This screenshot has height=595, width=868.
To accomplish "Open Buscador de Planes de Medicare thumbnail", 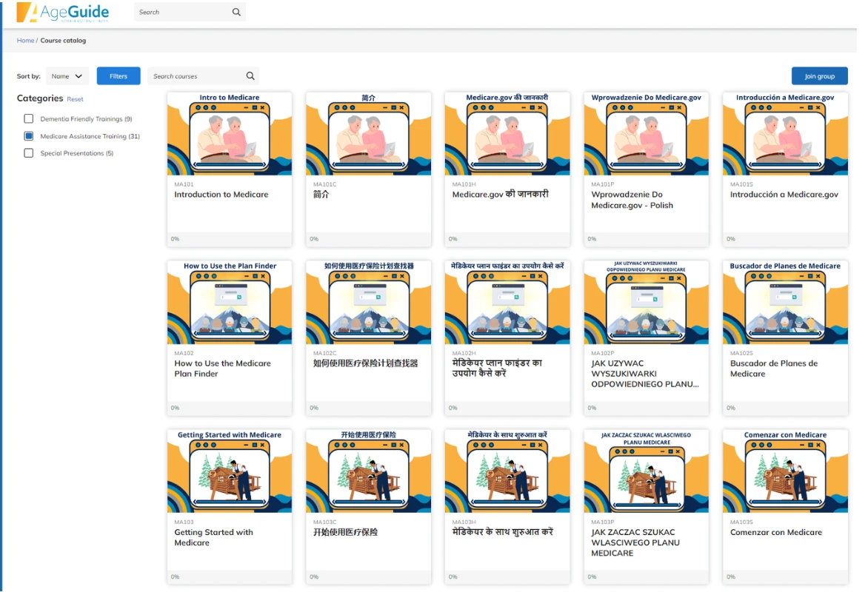I will (785, 302).
